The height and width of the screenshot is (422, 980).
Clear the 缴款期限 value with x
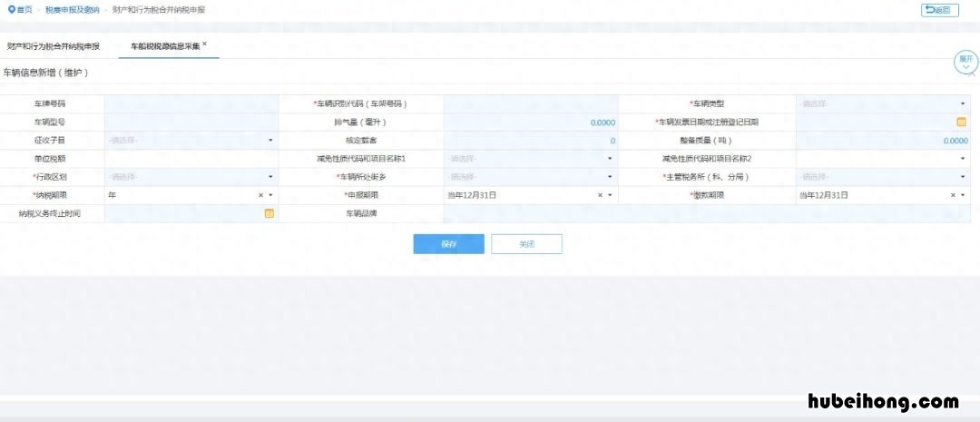pos(953,195)
